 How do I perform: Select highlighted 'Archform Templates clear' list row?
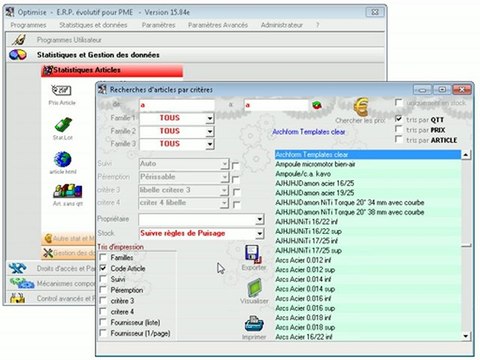(368, 154)
